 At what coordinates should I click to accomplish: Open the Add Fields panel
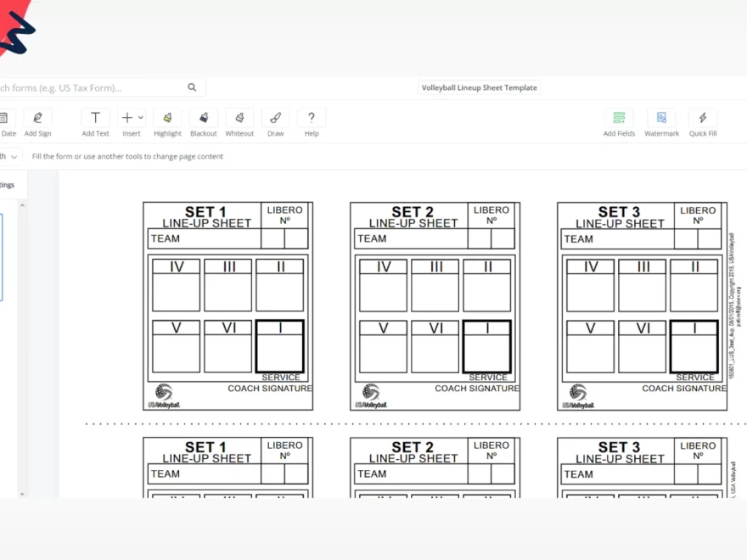click(619, 123)
